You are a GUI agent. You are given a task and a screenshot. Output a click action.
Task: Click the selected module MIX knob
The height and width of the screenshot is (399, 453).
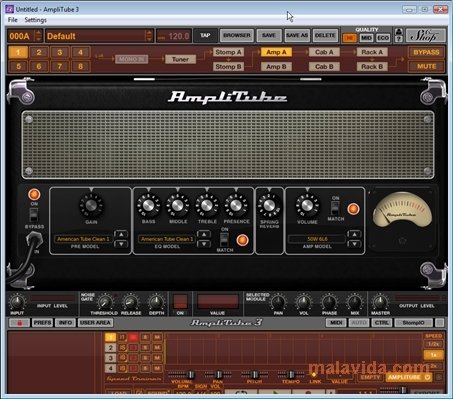point(355,302)
